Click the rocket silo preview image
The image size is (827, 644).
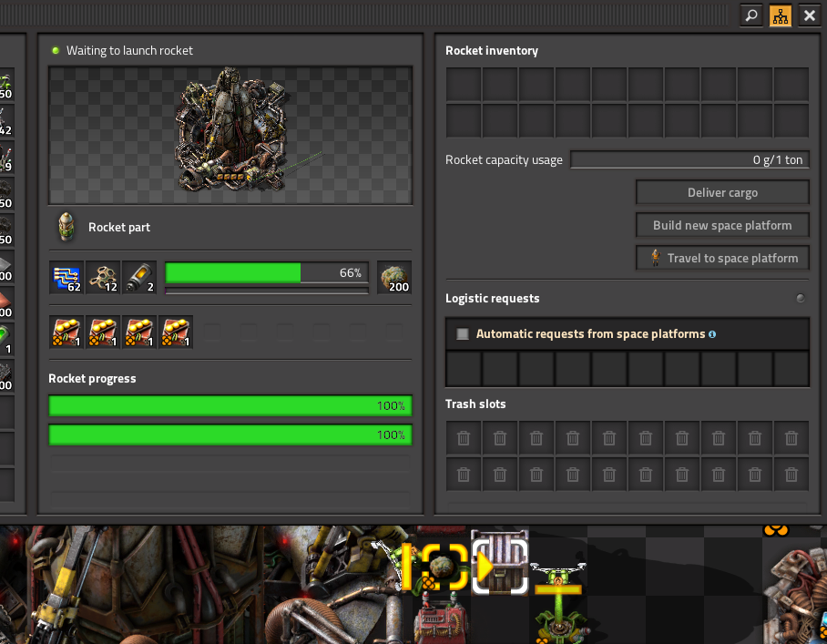[x=230, y=135]
